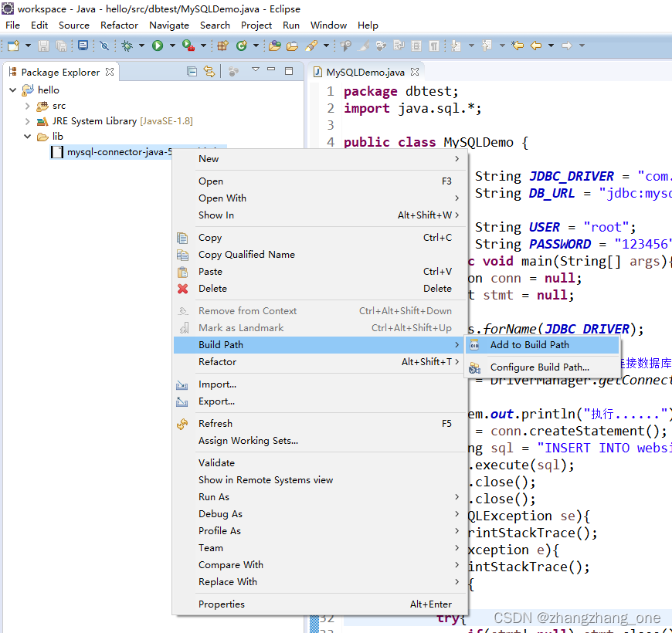Click the Open Type toolbar icon
The height and width of the screenshot is (633, 672).
click(x=274, y=46)
